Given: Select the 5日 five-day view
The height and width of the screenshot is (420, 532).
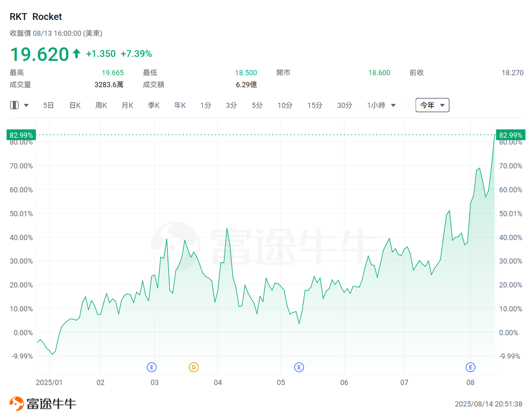Looking at the screenshot, I should 48,105.
